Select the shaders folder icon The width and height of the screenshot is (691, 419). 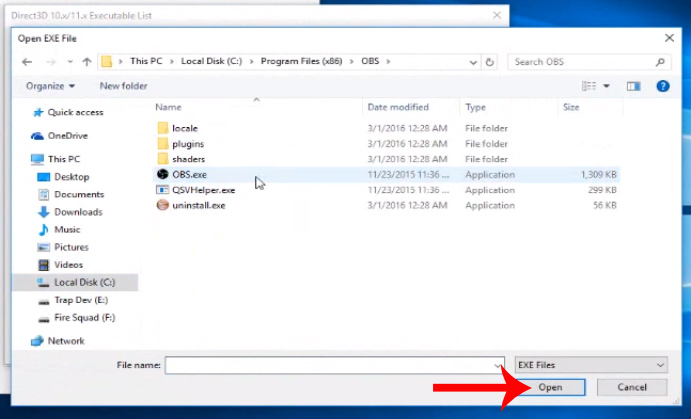(x=163, y=159)
